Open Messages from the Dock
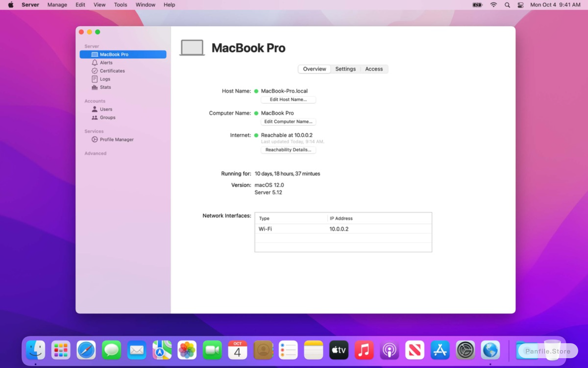The height and width of the screenshot is (368, 588). [111, 350]
